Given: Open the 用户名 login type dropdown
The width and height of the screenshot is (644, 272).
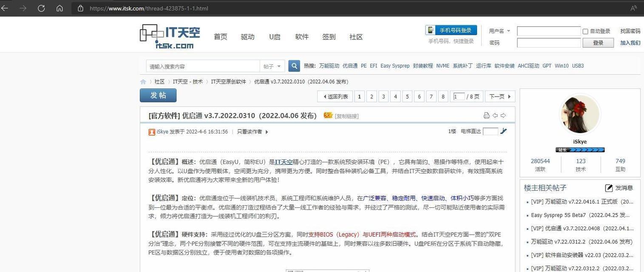Looking at the screenshot, I should (500, 31).
